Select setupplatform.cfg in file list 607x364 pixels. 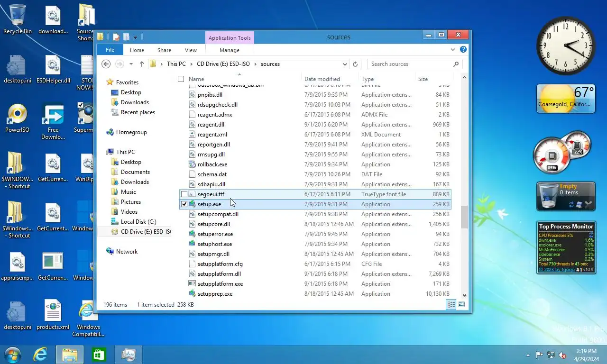coord(315,264)
